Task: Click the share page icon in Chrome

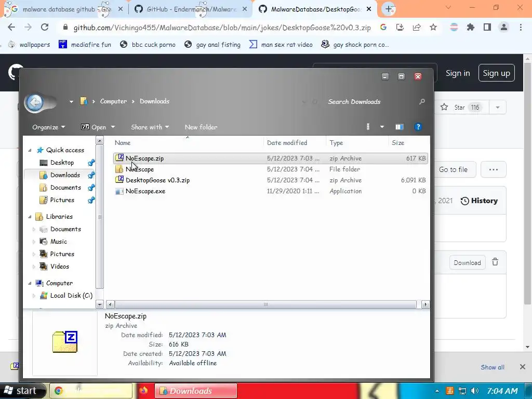Action: pos(417,27)
